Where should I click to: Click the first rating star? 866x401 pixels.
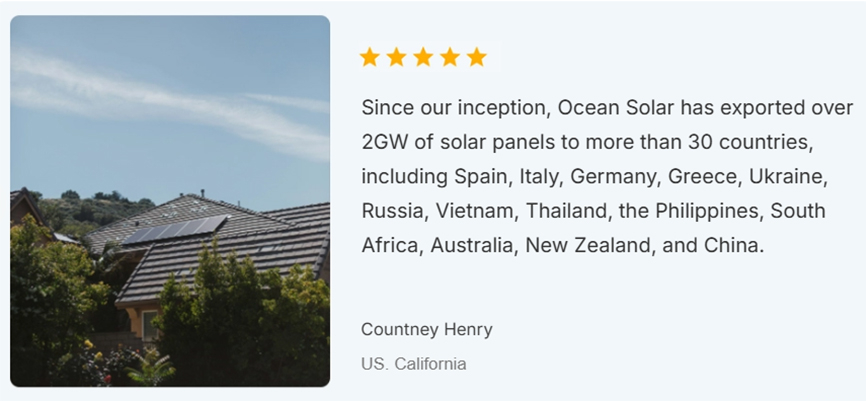click(x=370, y=57)
